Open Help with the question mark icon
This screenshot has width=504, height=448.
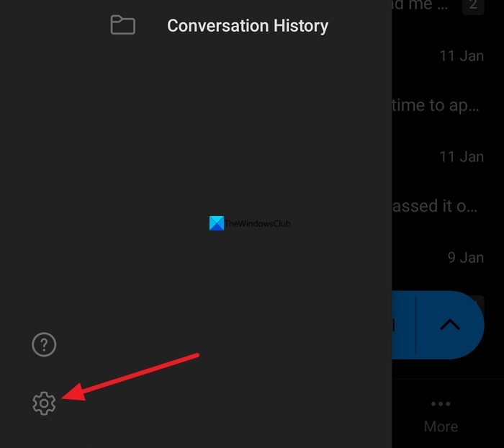tap(44, 345)
